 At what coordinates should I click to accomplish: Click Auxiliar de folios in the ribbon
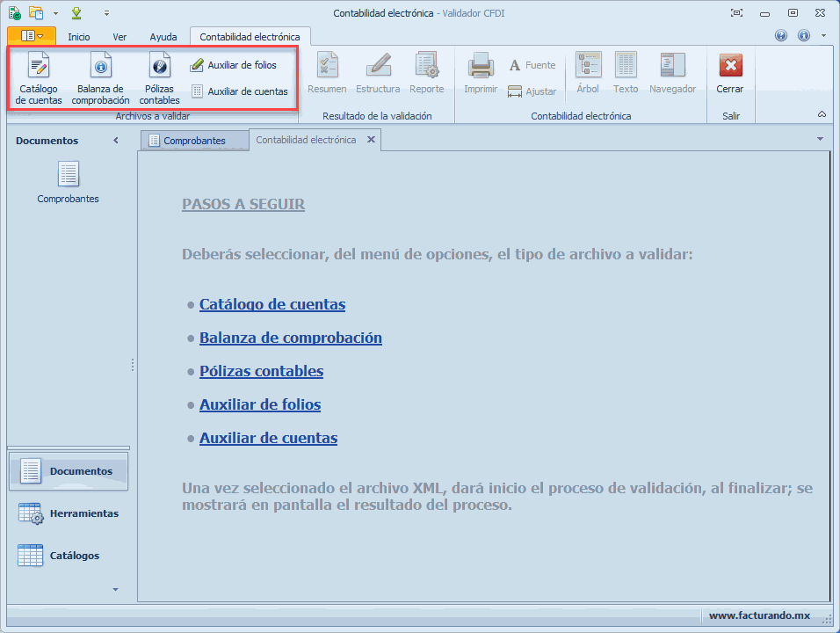[234, 65]
